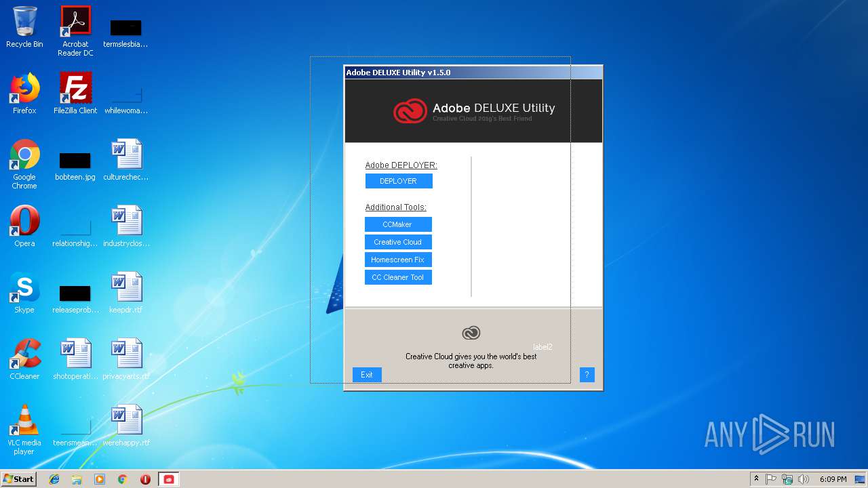This screenshot has width=868, height=488.
Task: Exit the Adobe DELUXE Utility
Action: [x=367, y=375]
